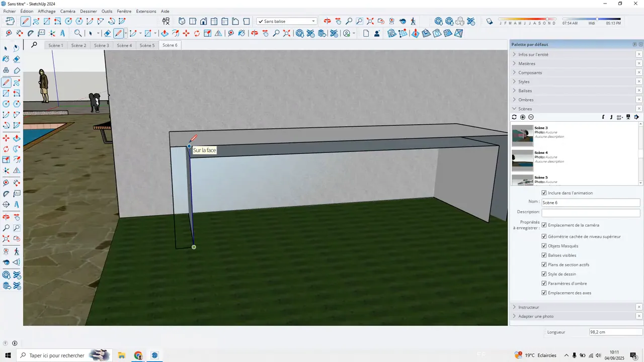
Task: Expand Adapter une photo panel
Action: 573,316
